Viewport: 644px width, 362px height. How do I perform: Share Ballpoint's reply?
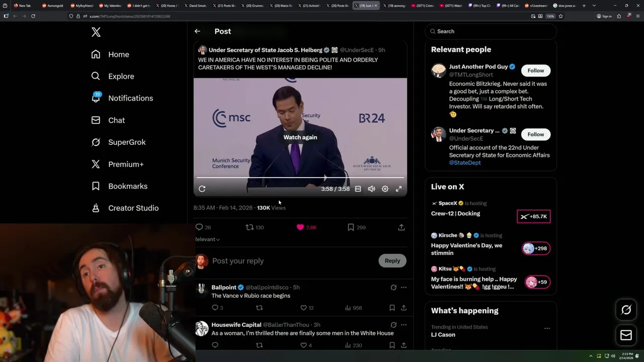pyautogui.click(x=404, y=308)
